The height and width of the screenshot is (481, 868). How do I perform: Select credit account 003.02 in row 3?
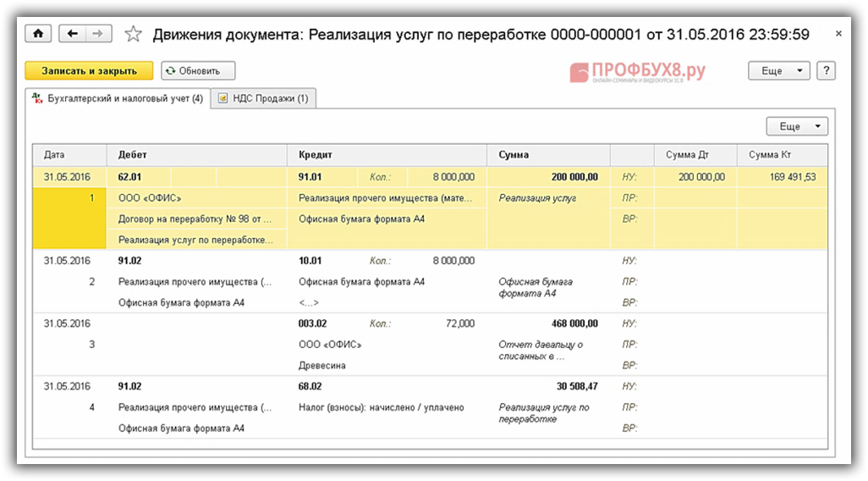pos(313,323)
